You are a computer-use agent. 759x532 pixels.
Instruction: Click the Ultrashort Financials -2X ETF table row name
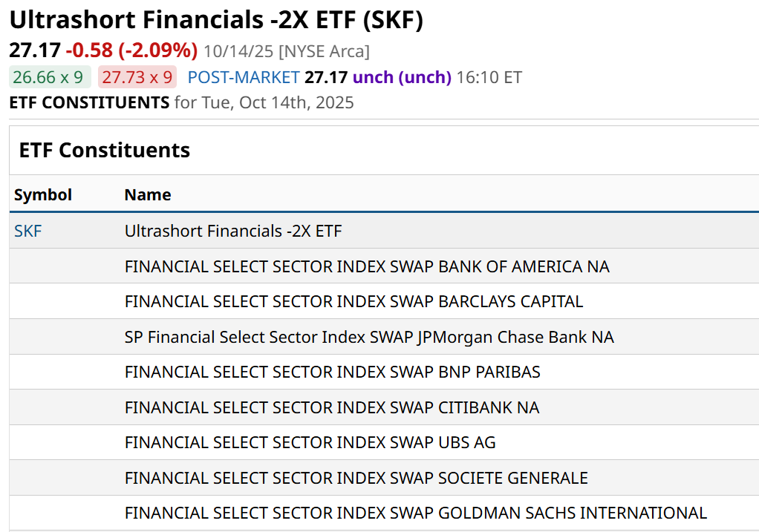click(233, 231)
